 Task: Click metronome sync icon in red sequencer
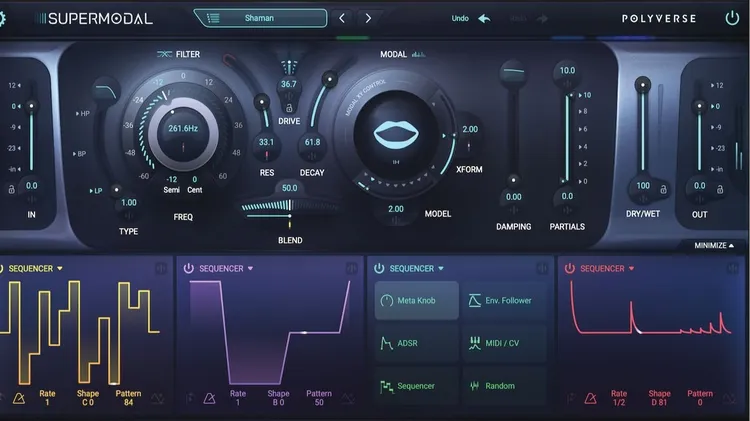tap(591, 398)
